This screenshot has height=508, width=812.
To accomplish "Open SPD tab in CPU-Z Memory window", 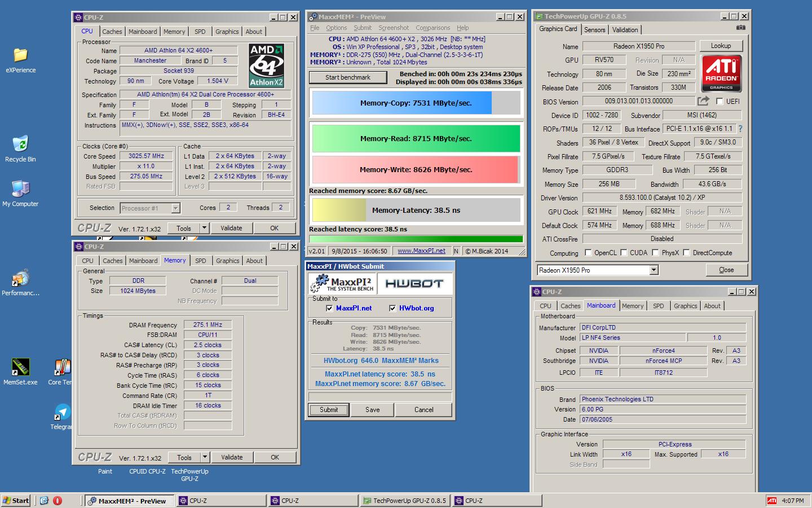I will (201, 261).
